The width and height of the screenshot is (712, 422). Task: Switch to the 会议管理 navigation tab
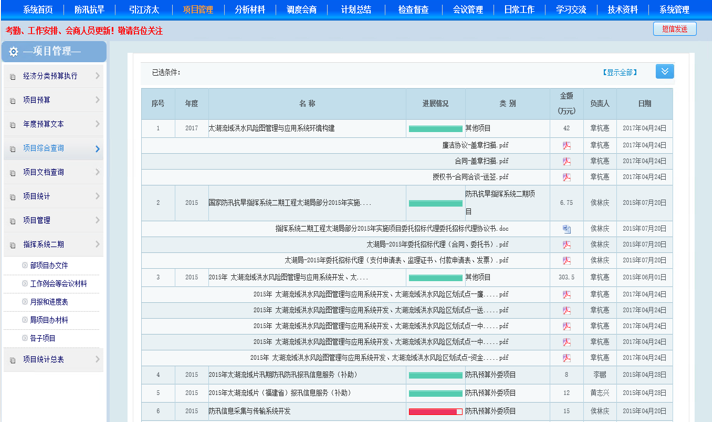click(467, 9)
